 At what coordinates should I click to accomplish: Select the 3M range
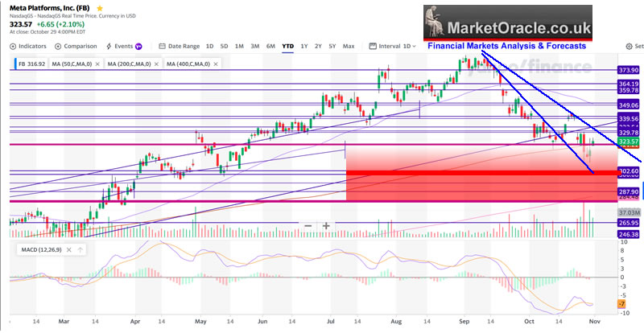[x=254, y=47]
